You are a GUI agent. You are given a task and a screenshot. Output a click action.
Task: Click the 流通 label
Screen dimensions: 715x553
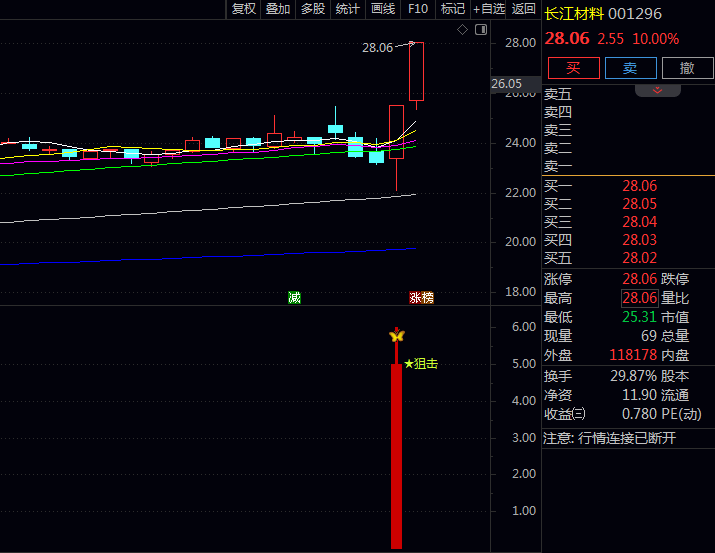pos(675,395)
